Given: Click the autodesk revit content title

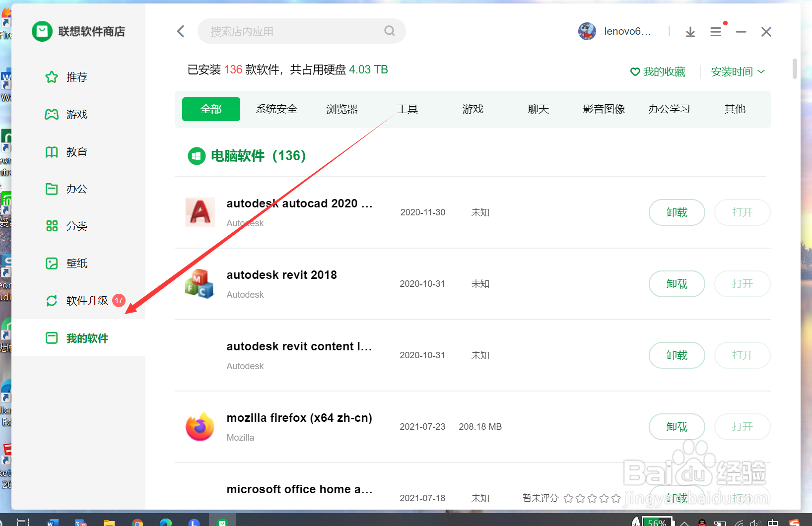Looking at the screenshot, I should click(x=299, y=346).
